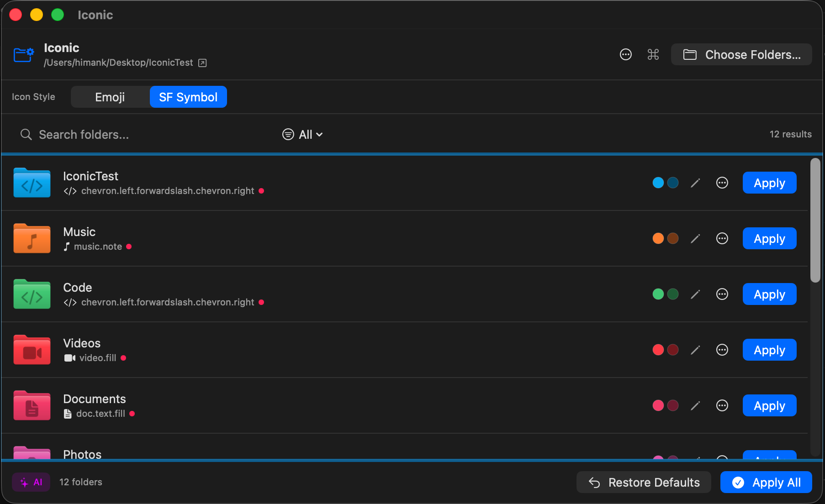Viewport: 825px width, 504px height.
Task: Click the Code row chevron symbol name
Action: click(168, 303)
